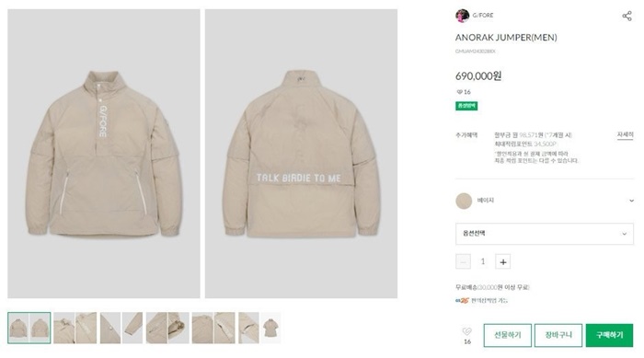Click the 선물하기 gift button
The height and width of the screenshot is (358, 644).
pyautogui.click(x=507, y=335)
